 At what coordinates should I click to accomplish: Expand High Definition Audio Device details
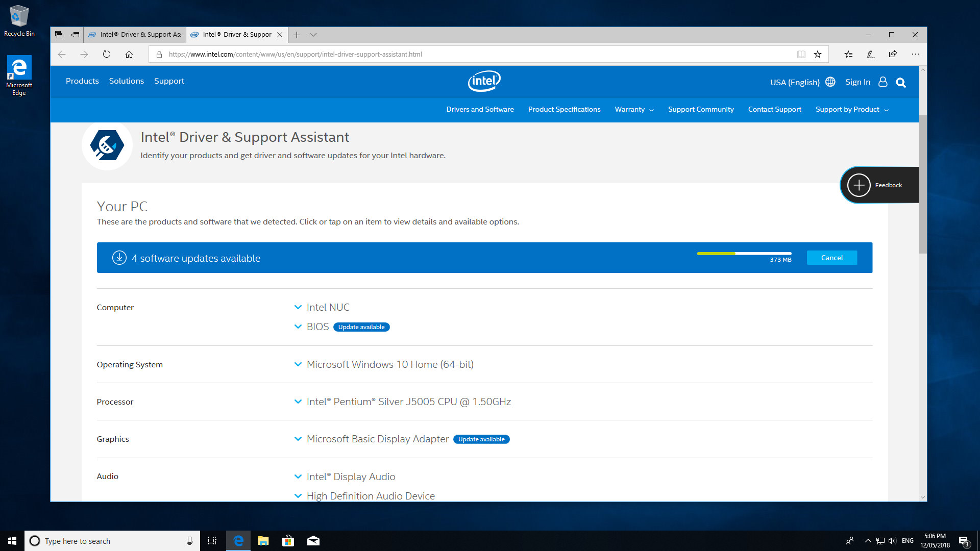[x=298, y=496]
